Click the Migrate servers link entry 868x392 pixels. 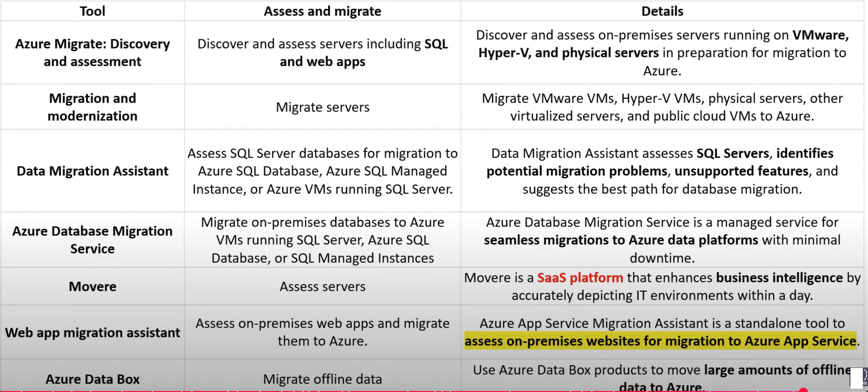pos(323,107)
